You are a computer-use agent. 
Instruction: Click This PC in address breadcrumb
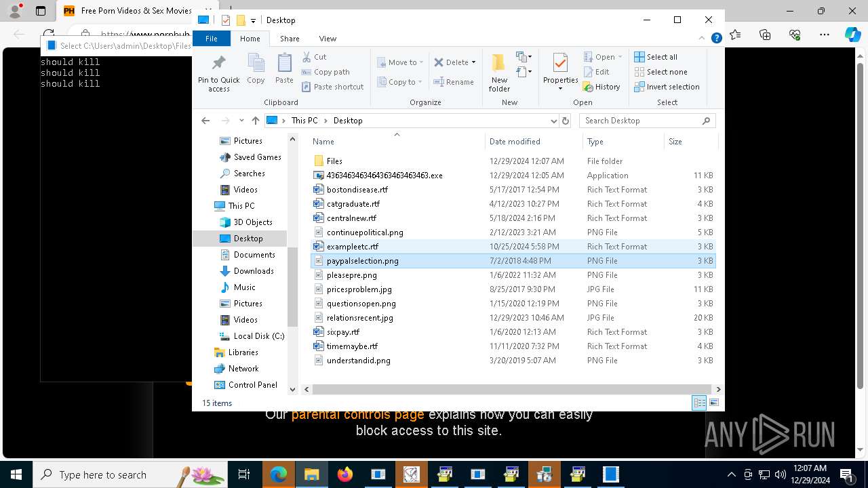(x=304, y=121)
